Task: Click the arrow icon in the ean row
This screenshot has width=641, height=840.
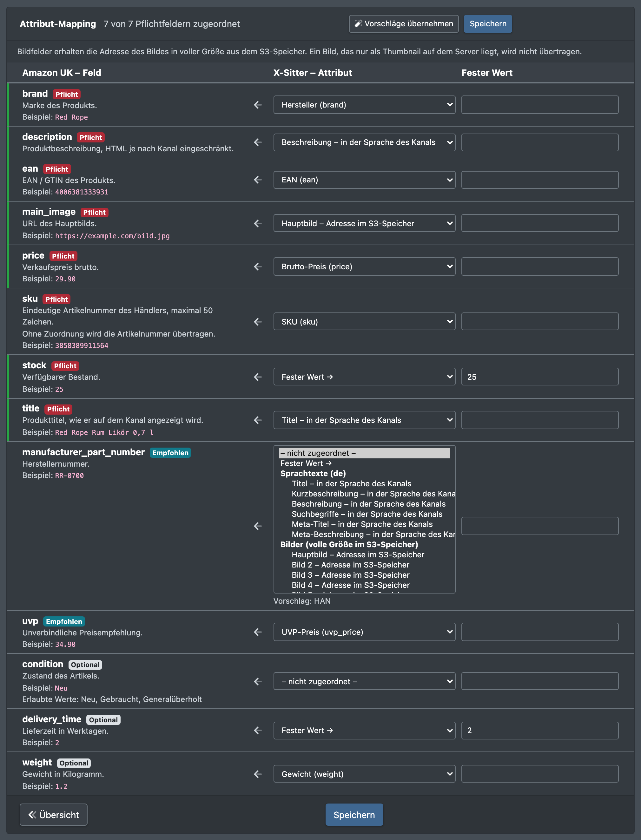Action: (x=258, y=180)
